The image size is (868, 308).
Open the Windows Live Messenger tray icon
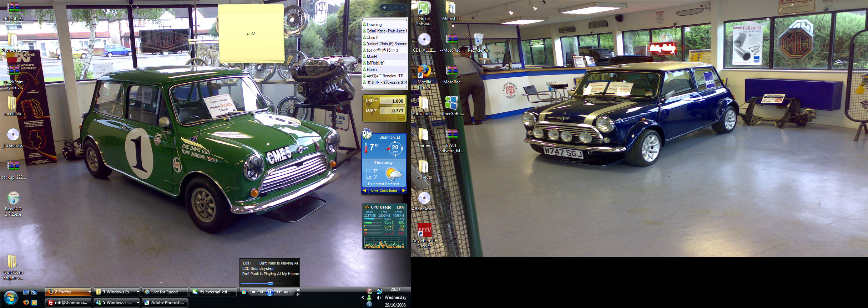(369, 297)
